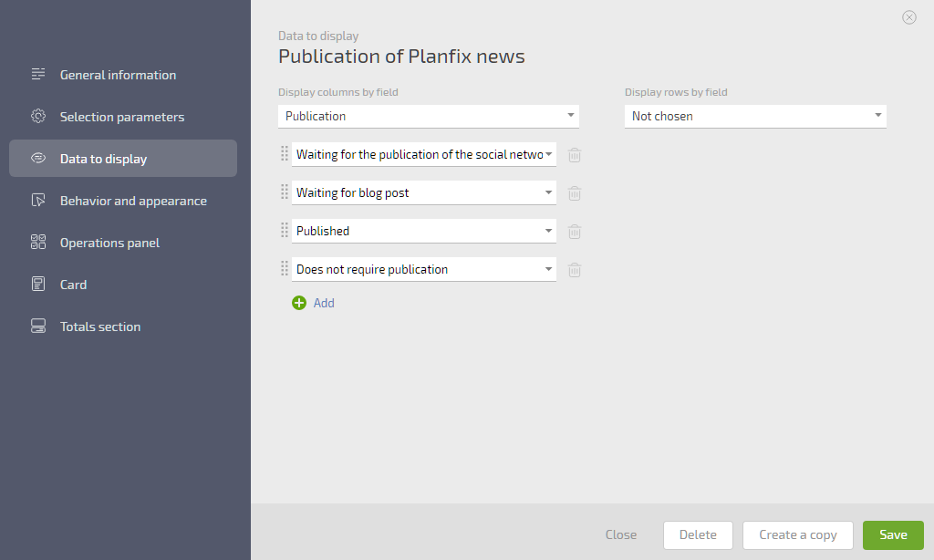Click the General information sidebar icon
This screenshot has height=560, width=934.
point(38,74)
